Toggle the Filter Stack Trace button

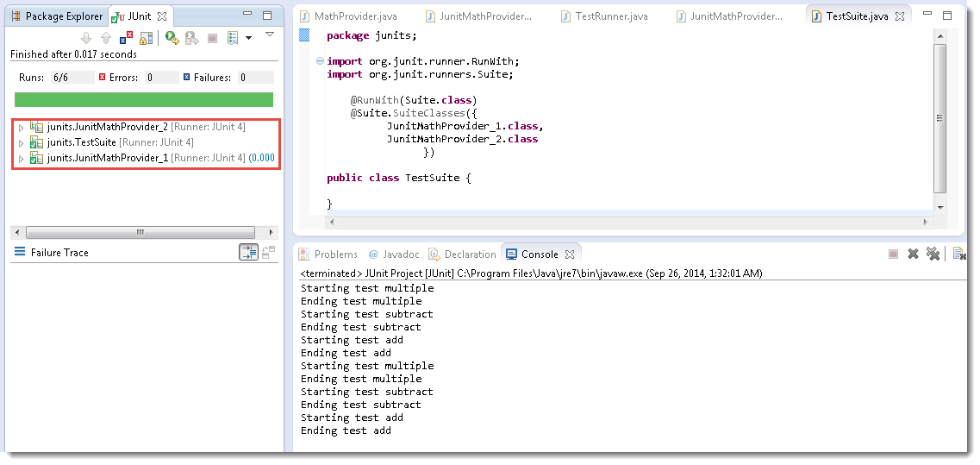point(248,252)
